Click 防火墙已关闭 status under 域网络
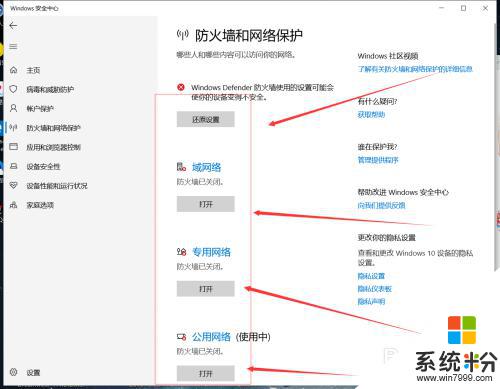500x389 pixels. (200, 182)
